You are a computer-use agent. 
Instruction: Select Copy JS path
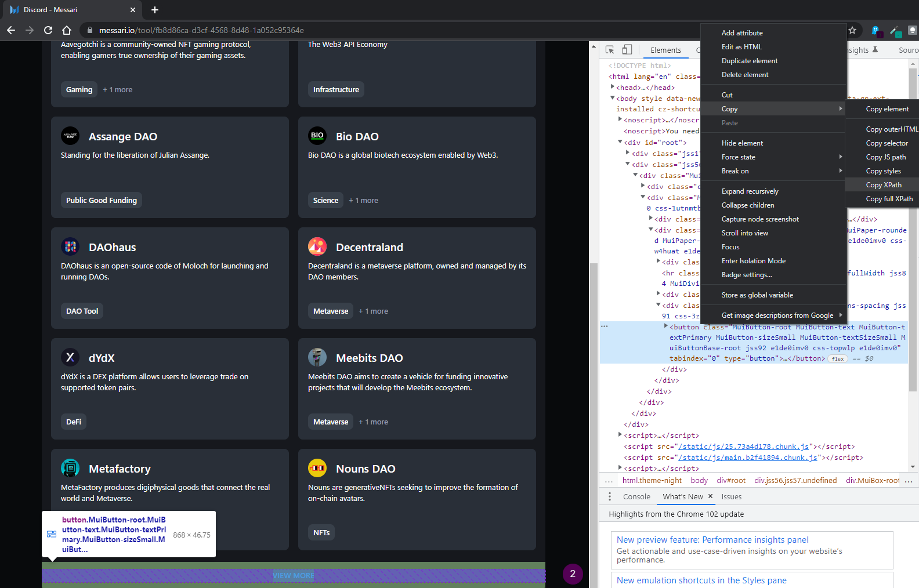(x=883, y=157)
